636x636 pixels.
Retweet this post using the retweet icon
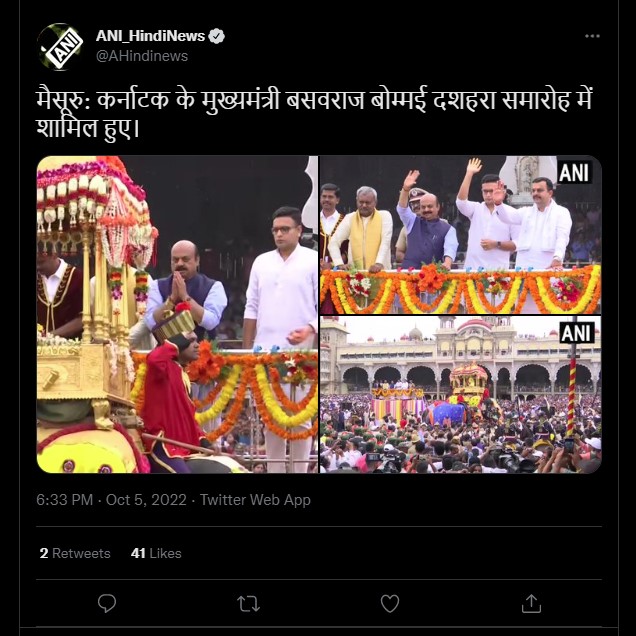[x=248, y=604]
